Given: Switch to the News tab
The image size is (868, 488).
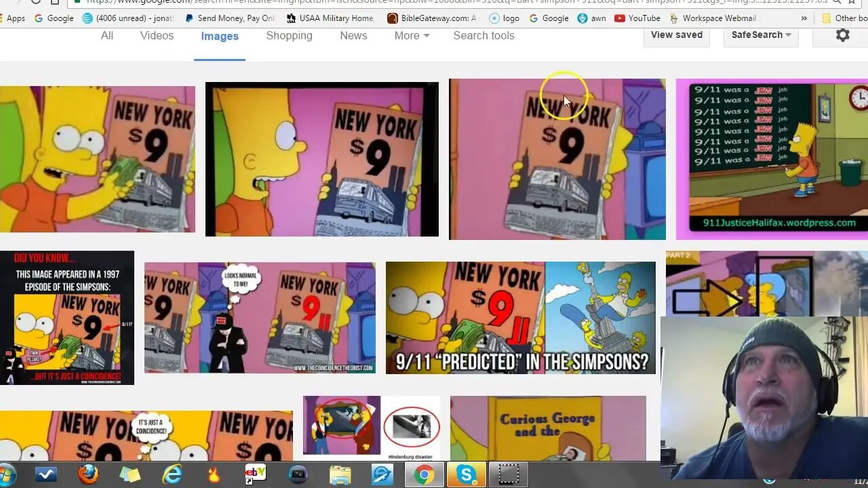Looking at the screenshot, I should (x=353, y=36).
